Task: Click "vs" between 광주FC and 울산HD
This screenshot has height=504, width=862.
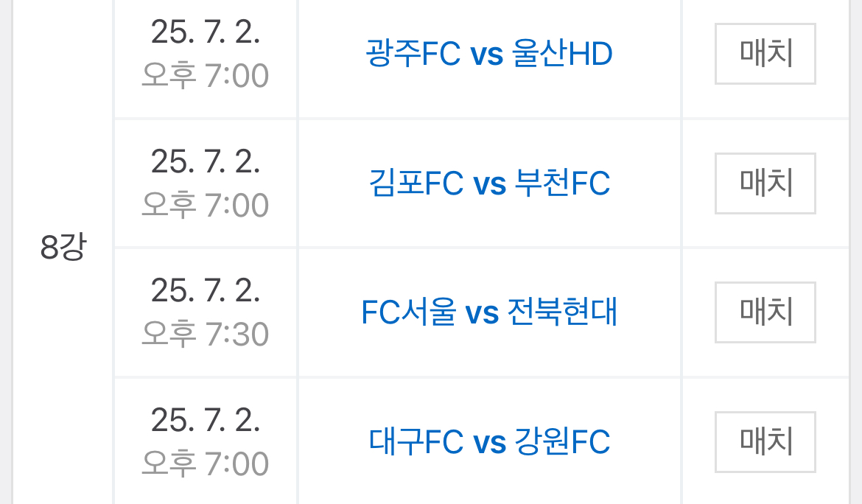Action: coord(485,54)
